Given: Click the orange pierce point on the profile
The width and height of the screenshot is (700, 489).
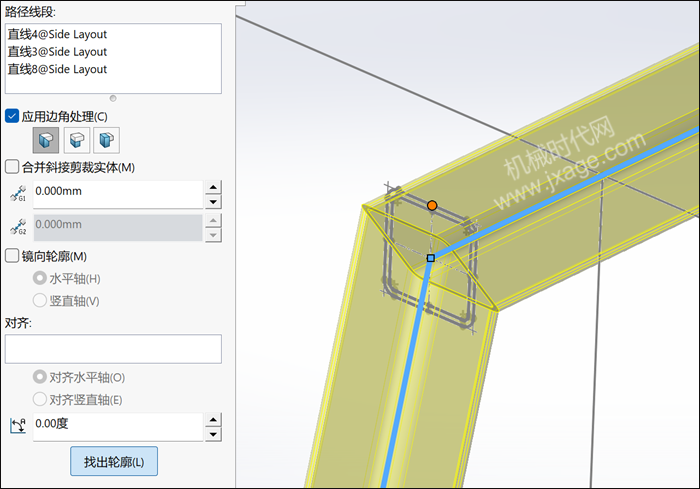Looking at the screenshot, I should tap(432, 205).
